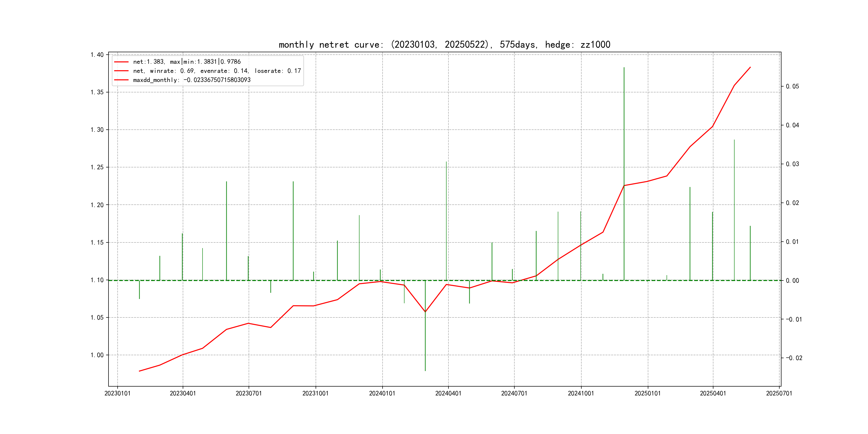
Task: Click the winrate legend entry
Action: click(217, 71)
